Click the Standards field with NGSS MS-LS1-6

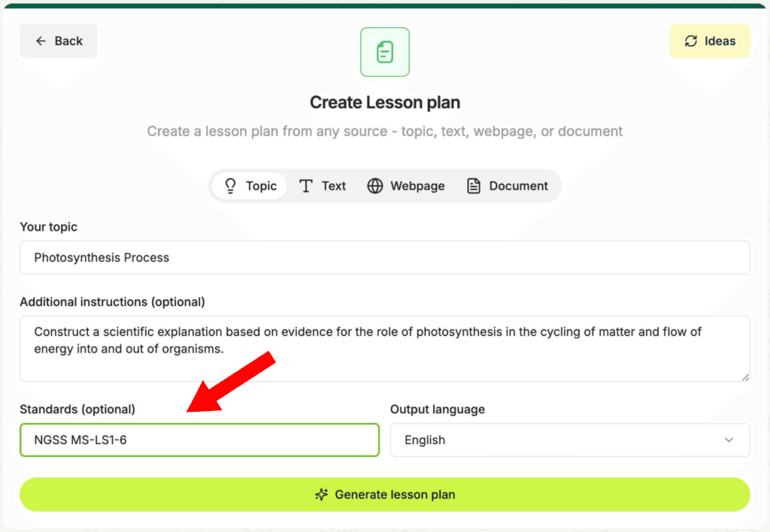(x=199, y=440)
